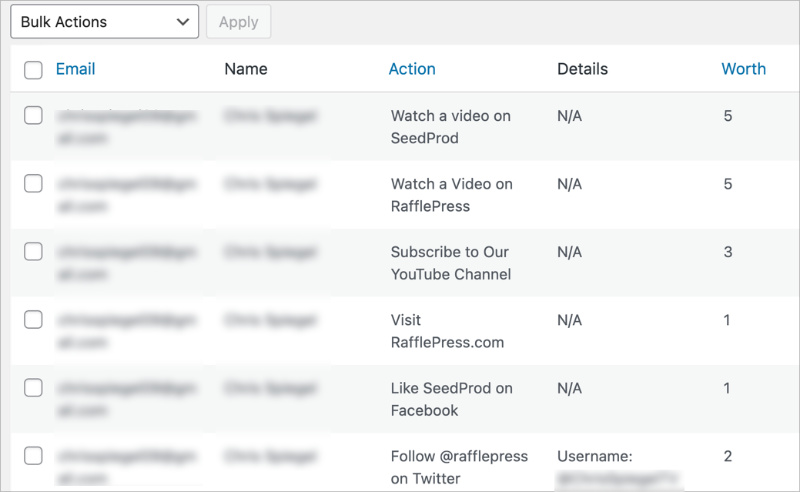Select the Follow @rafflepress on Twitter checkbox
Image resolution: width=800 pixels, height=492 pixels.
(33, 456)
